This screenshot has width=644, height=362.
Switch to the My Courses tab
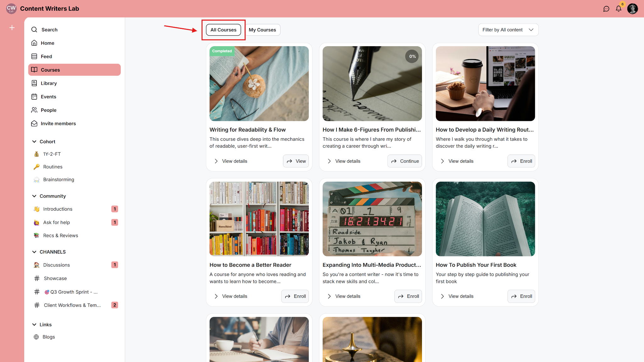262,30
